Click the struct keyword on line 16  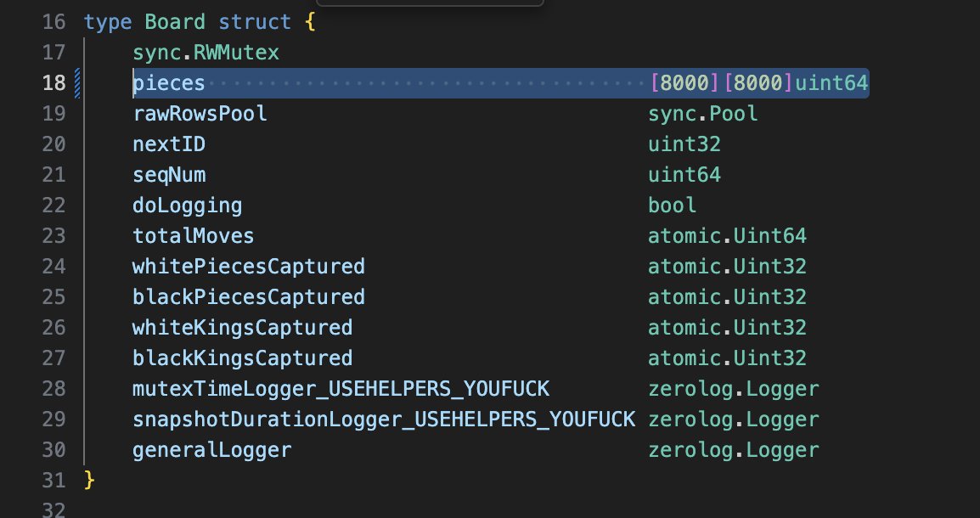pyautogui.click(x=255, y=22)
